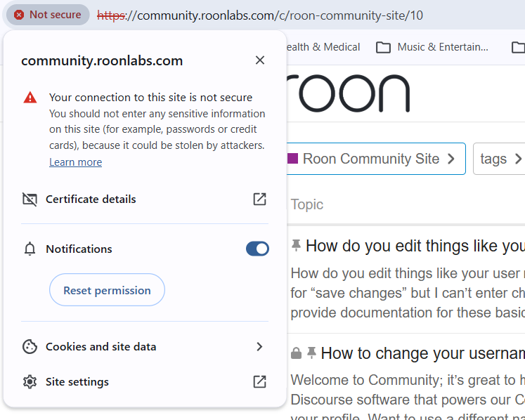
Task: Open the Learn more link
Action: point(75,162)
